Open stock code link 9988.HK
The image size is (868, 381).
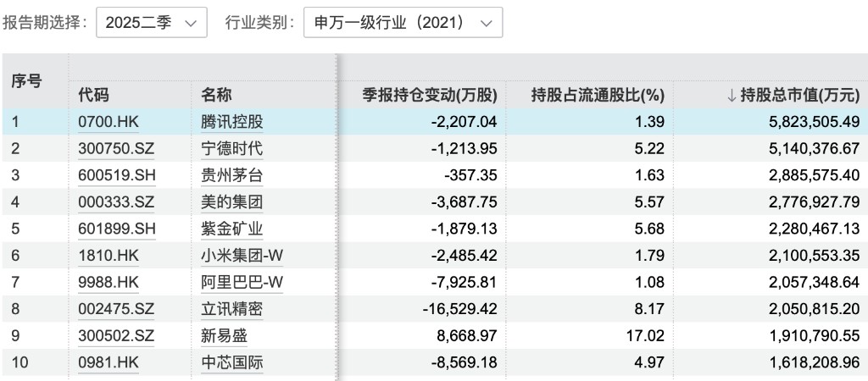click(108, 283)
